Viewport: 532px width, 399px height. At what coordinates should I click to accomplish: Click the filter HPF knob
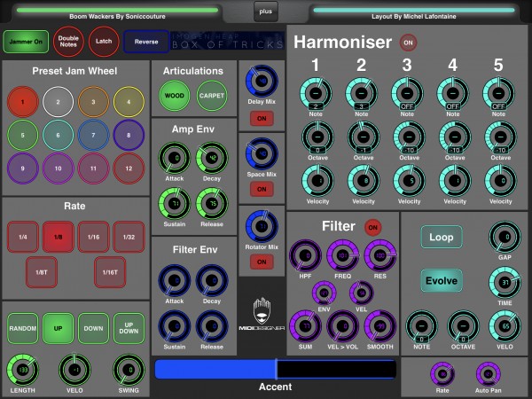[x=305, y=256]
